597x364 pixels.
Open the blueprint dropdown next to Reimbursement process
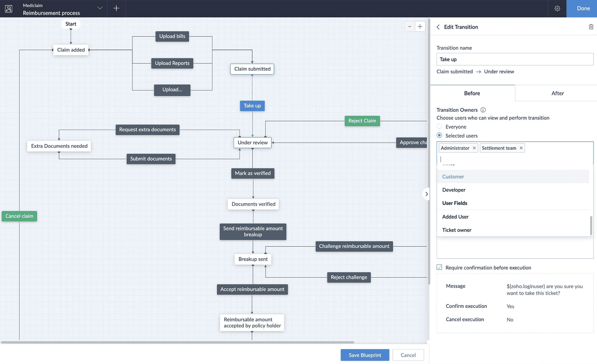point(100,9)
